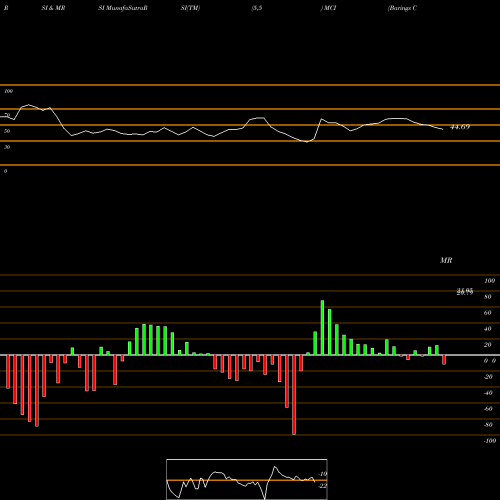This screenshot has height=500, width=500.
Task: Click the '-40' label on MR axis
Action: tap(488, 393)
